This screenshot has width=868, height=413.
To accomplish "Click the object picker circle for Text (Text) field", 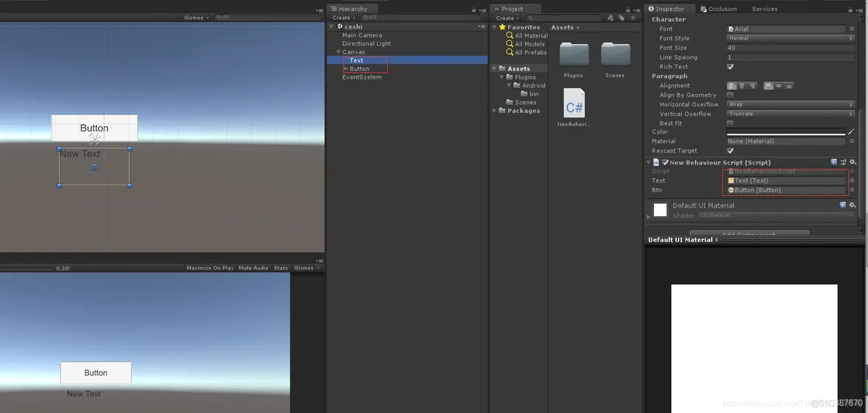I will 852,180.
